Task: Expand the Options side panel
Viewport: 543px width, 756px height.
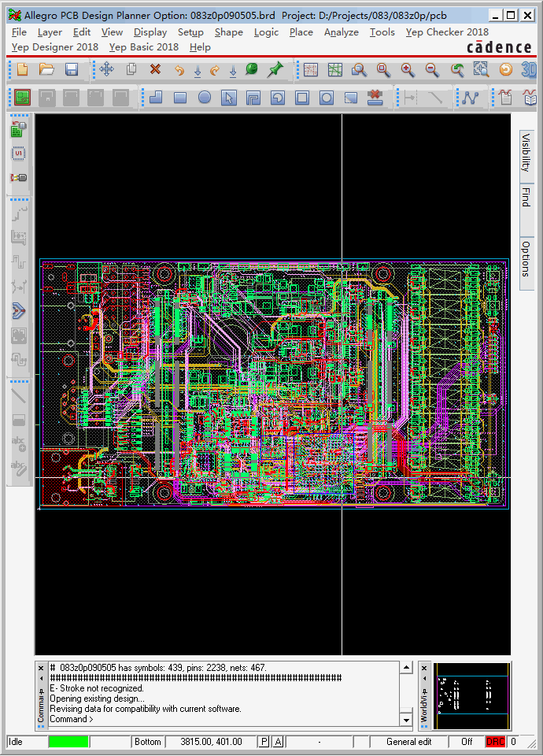Action: click(526, 258)
